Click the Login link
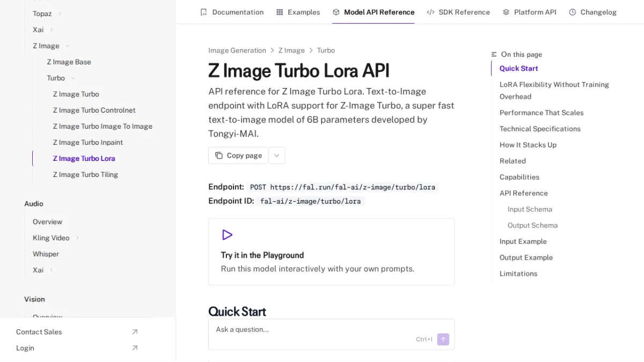Image resolution: width=644 pixels, height=362 pixels. coord(77,348)
